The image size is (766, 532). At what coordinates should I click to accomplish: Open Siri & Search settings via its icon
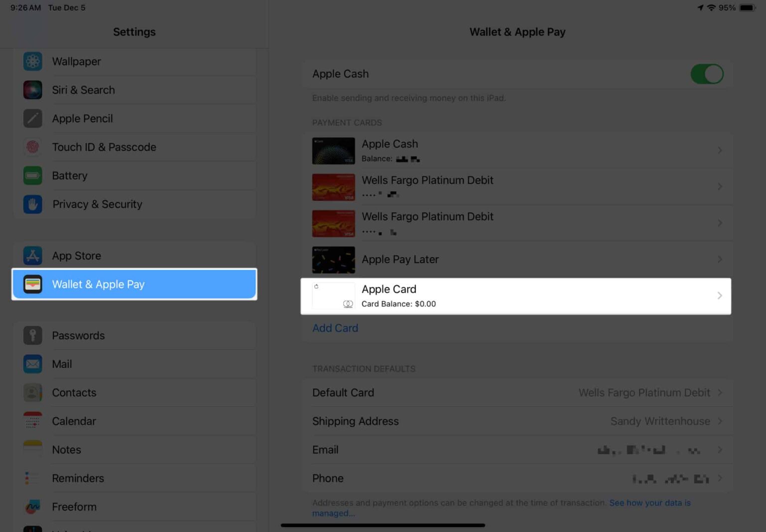(x=32, y=90)
